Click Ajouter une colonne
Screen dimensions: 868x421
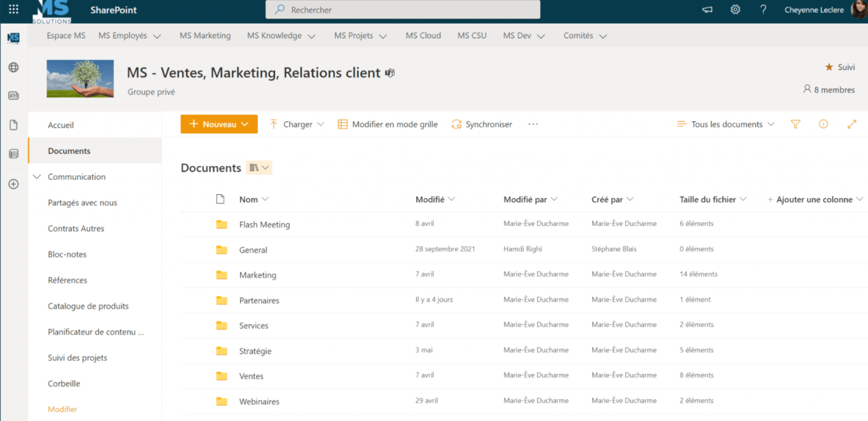pos(815,199)
